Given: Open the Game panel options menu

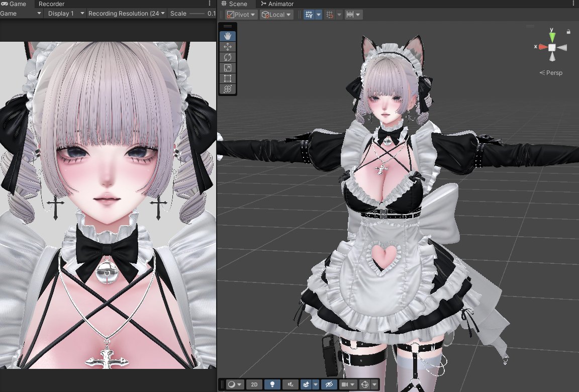Looking at the screenshot, I should point(210,4).
